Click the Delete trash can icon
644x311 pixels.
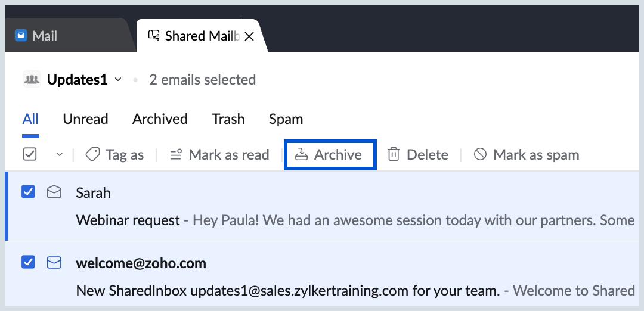[x=394, y=155]
